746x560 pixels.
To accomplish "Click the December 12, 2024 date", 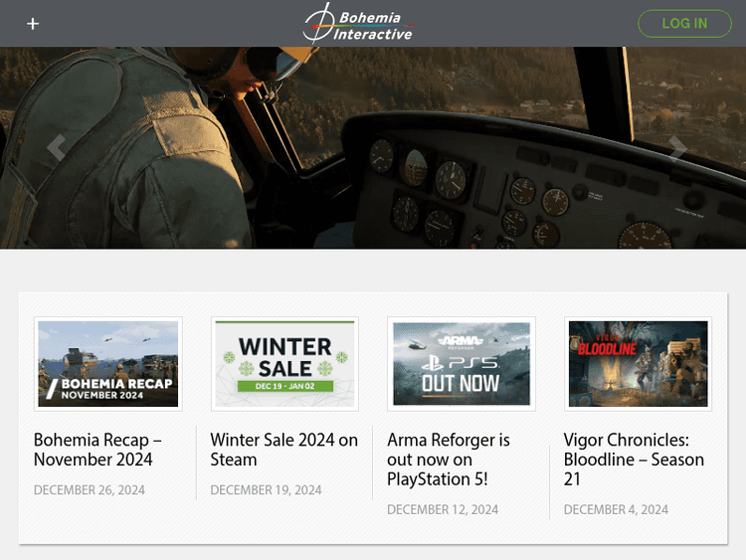I will (x=443, y=509).
